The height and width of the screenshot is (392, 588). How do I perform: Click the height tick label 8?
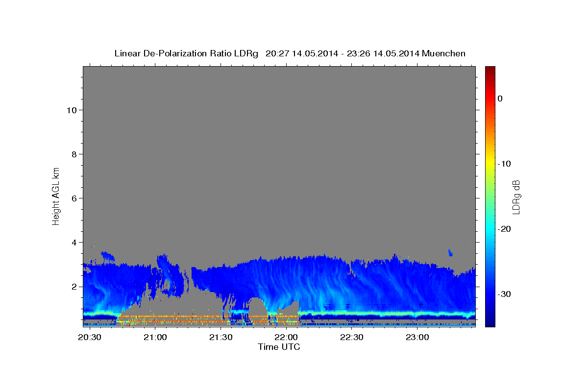click(x=74, y=154)
